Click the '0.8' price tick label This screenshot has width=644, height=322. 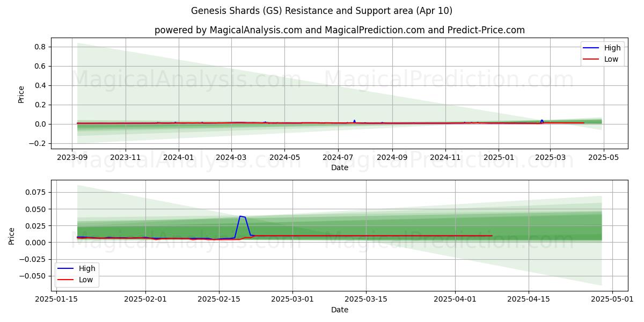click(41, 47)
